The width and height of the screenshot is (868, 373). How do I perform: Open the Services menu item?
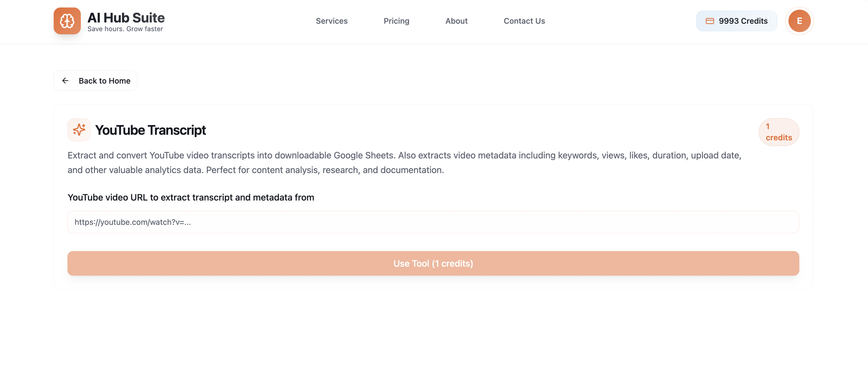[x=331, y=21]
